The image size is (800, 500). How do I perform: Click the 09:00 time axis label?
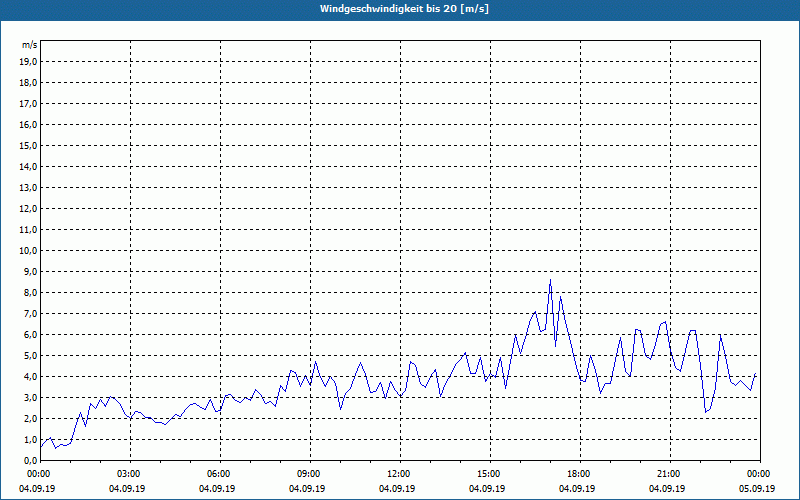pyautogui.click(x=310, y=474)
